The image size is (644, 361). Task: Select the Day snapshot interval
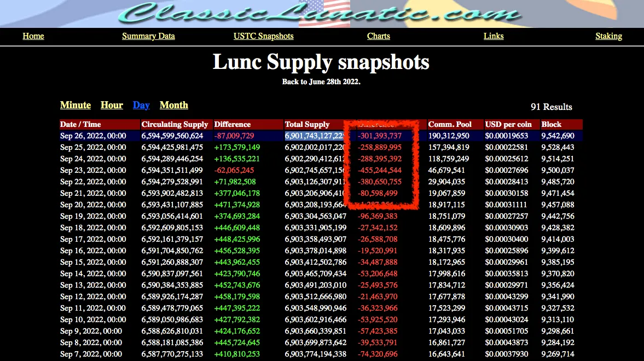point(141,105)
